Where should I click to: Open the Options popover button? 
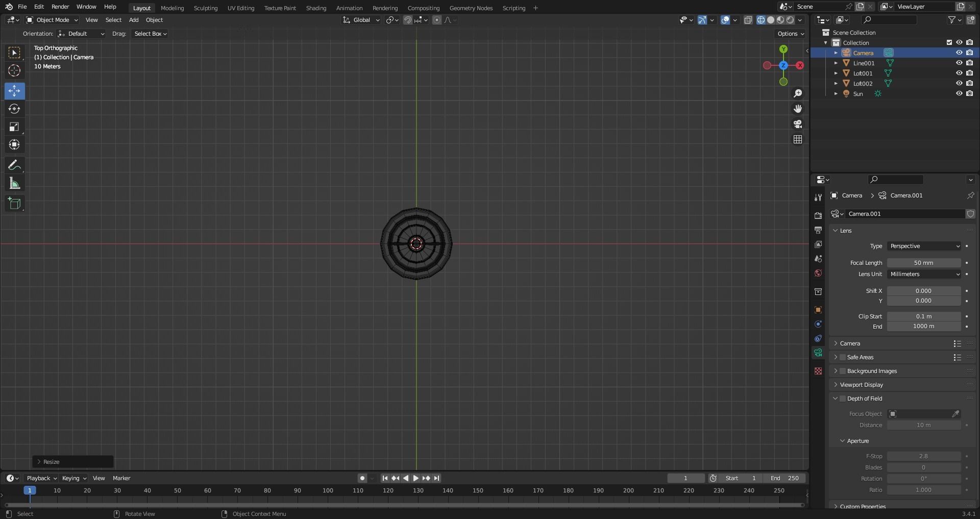[791, 34]
